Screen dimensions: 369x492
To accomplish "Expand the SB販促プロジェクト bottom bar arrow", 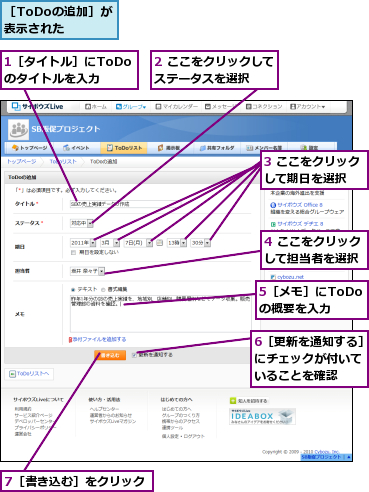I will (x=349, y=457).
